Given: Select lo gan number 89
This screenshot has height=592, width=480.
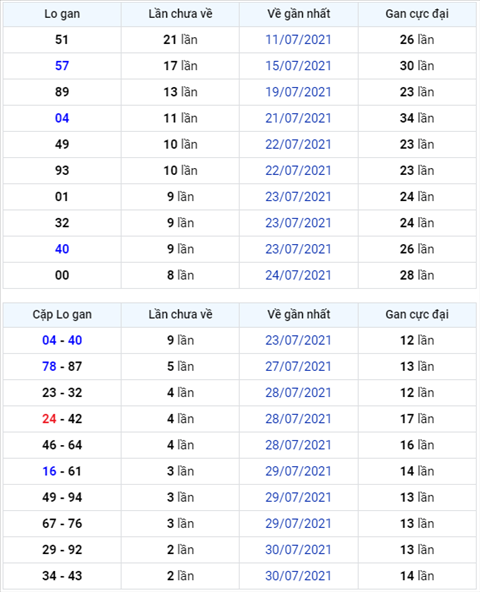Looking at the screenshot, I should 62,92.
